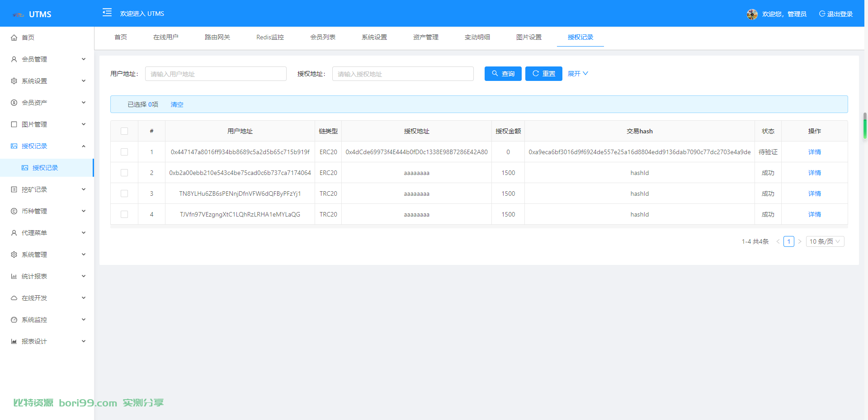Go to previous page arrow in pagination
This screenshot has width=868, height=420.
(778, 241)
